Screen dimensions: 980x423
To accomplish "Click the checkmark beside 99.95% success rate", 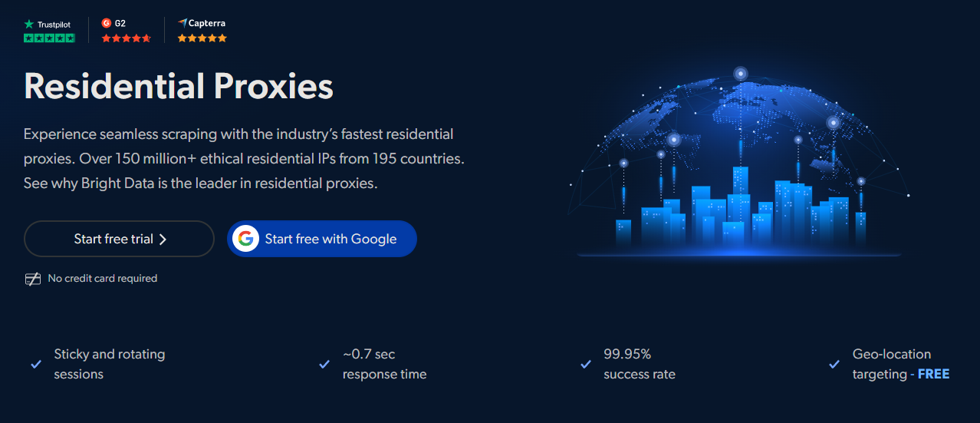I will 586,365.
